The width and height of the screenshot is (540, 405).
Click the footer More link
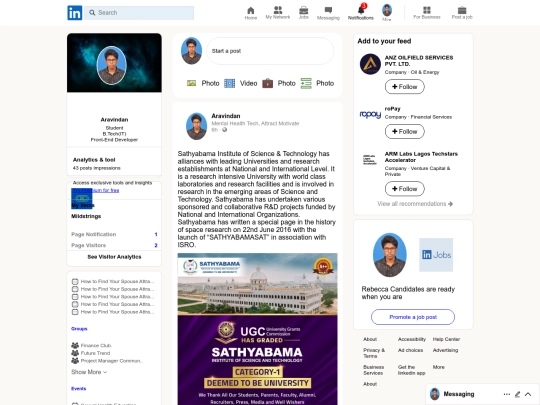(x=439, y=367)
